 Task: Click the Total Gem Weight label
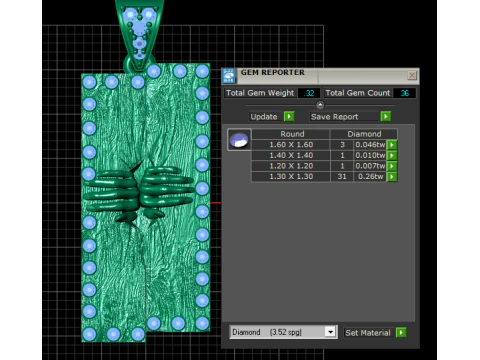tap(260, 93)
